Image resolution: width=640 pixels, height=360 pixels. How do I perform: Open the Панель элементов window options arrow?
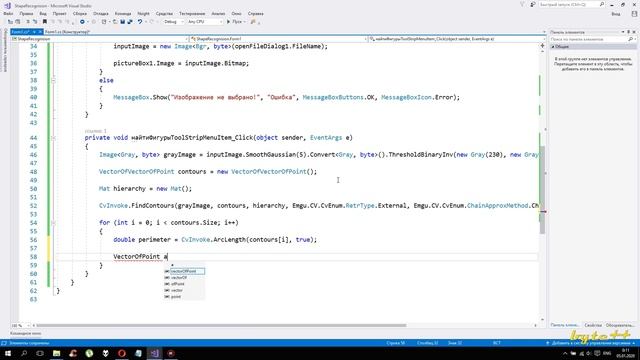623,32
